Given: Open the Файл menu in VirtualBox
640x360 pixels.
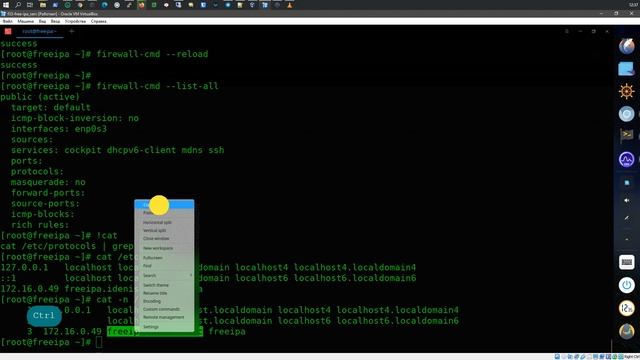Looking at the screenshot, I should pyautogui.click(x=7, y=21).
